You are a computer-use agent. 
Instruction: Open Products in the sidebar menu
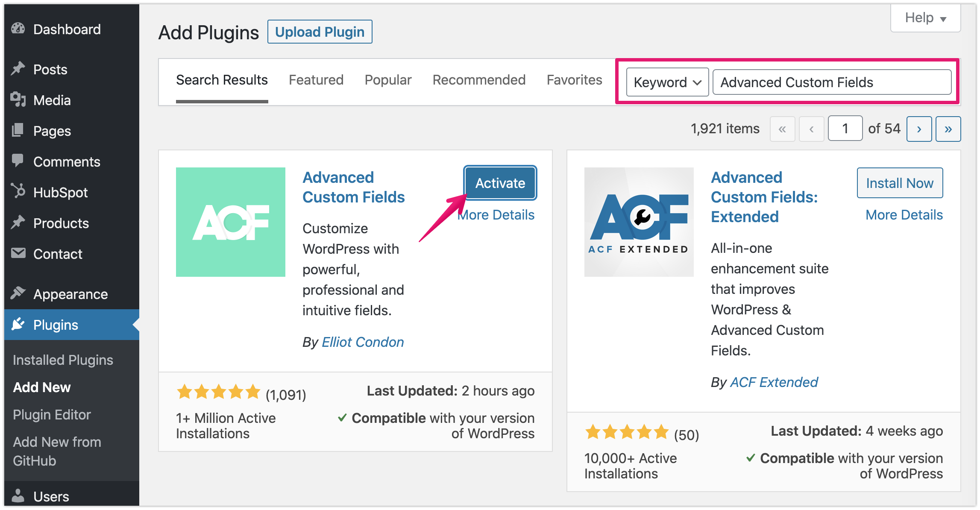72,223
